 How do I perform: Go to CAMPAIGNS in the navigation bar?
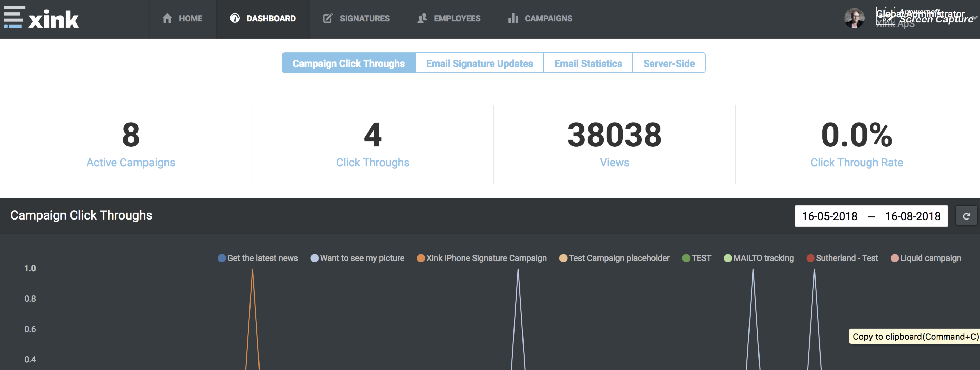[x=540, y=18]
